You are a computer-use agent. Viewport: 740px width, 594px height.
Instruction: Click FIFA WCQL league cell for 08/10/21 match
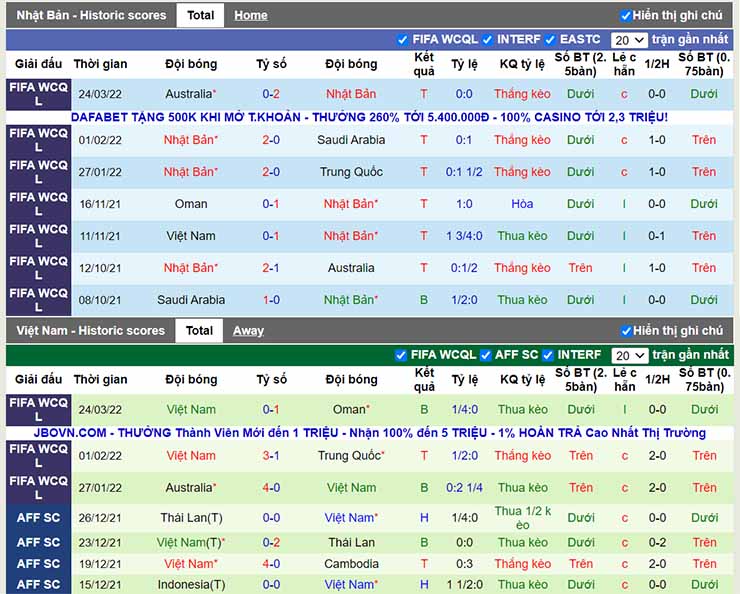coord(38,300)
